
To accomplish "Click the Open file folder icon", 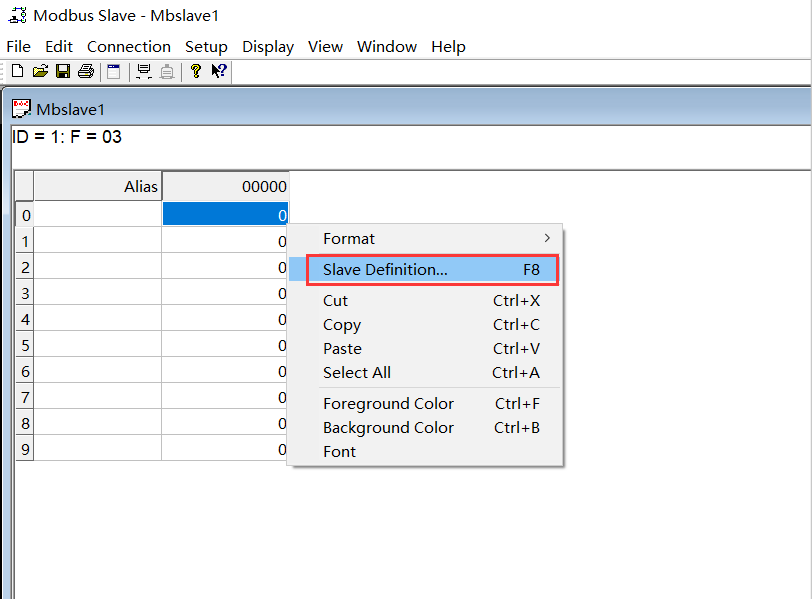I will [x=40, y=71].
